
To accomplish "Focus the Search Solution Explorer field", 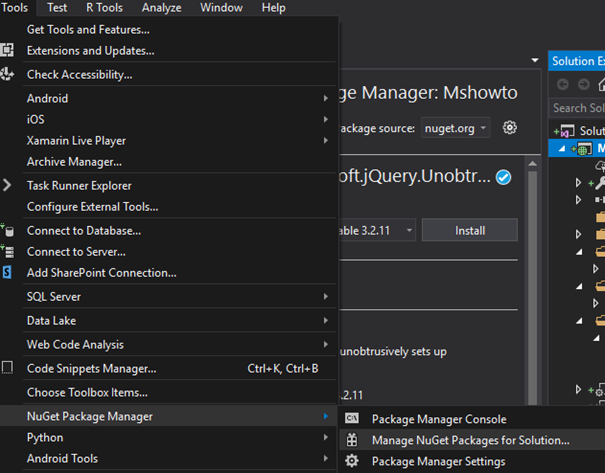I will point(577,108).
